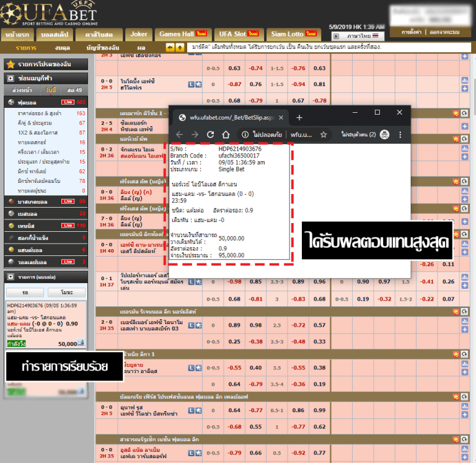The width and height of the screenshot is (476, 463).
Task: Bookmark the bet slip page star
Action: [324, 134]
